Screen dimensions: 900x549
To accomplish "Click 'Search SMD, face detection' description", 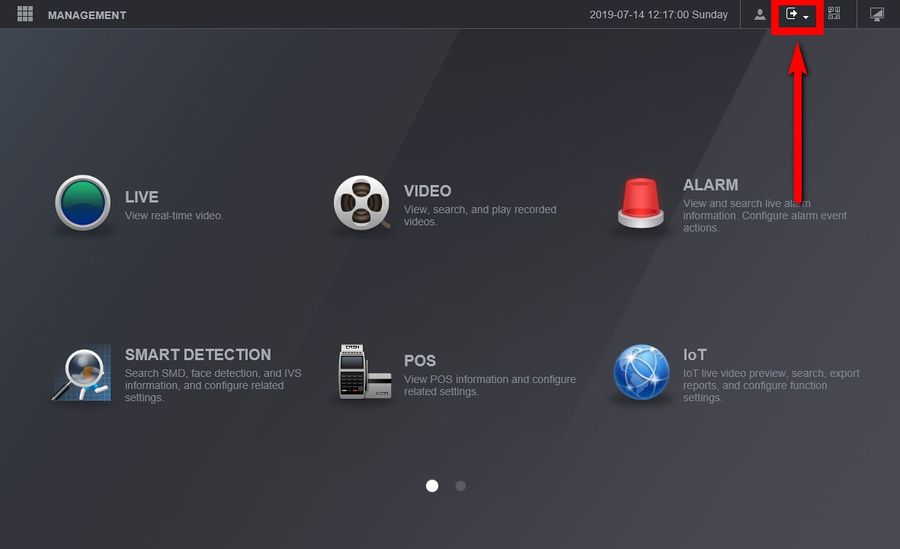I will coord(213,385).
